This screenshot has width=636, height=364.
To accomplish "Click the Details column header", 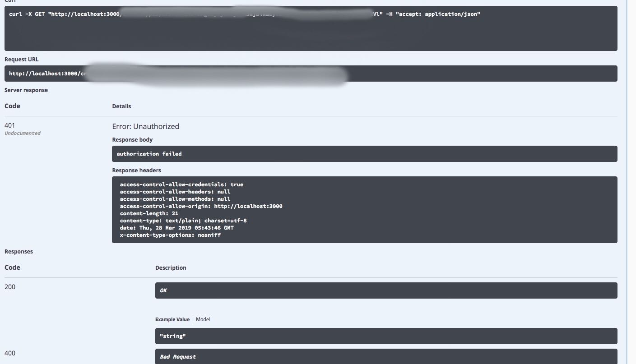I will tap(121, 106).
